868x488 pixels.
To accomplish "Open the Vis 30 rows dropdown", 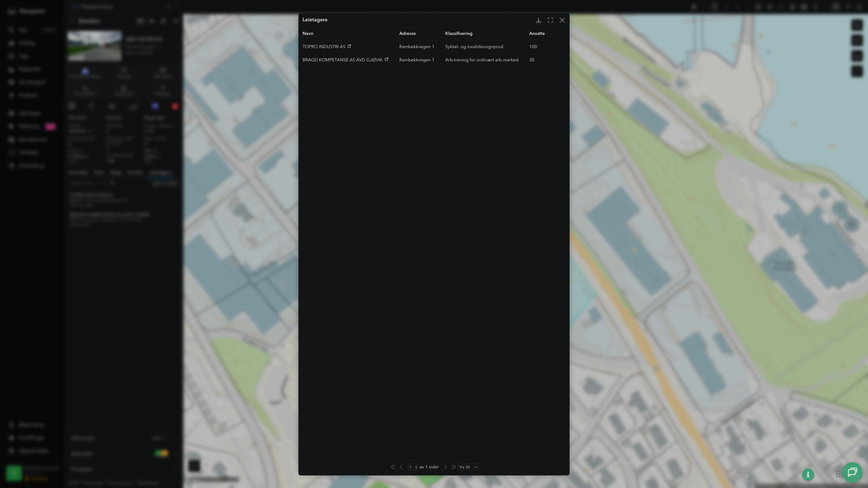I will (x=468, y=467).
